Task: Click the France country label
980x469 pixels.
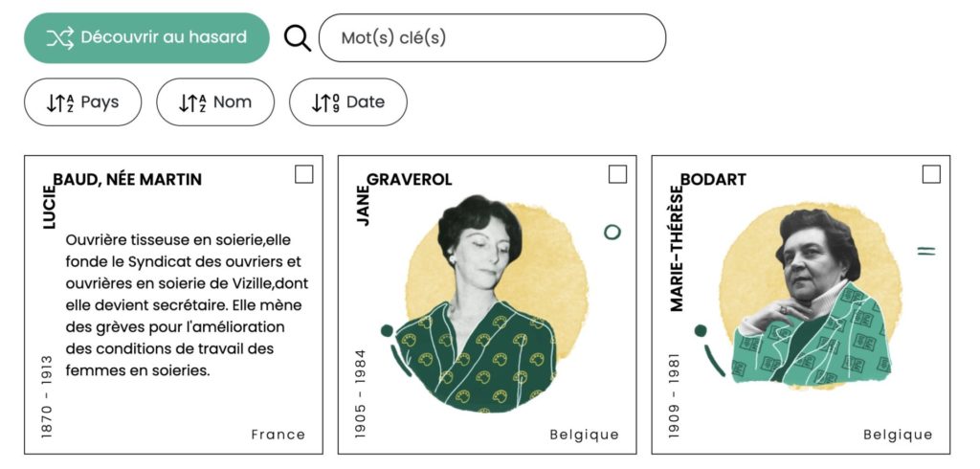Action: point(278,435)
